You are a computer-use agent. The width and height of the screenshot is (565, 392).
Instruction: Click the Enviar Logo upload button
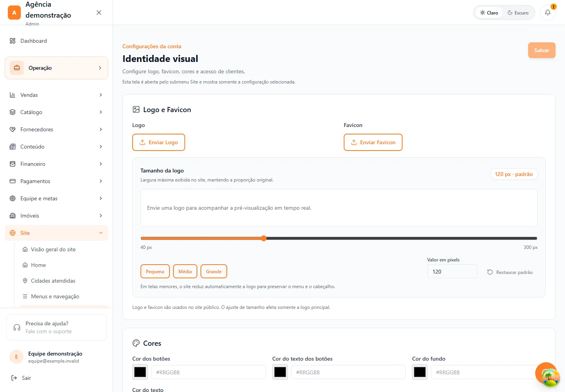pos(159,142)
